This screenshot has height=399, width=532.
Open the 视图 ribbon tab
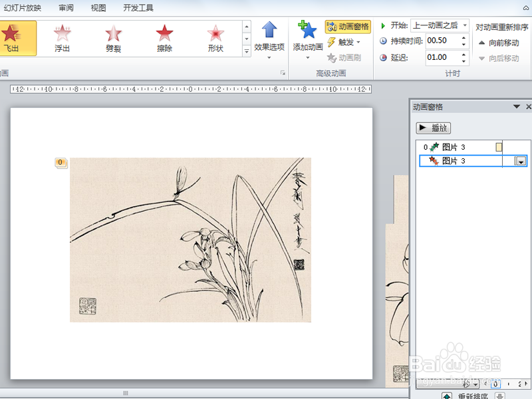tap(98, 8)
